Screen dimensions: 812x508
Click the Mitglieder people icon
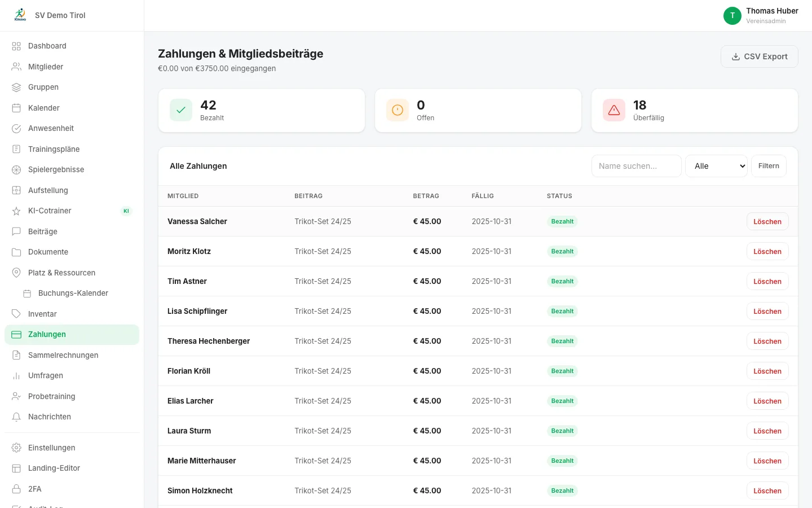(16, 67)
